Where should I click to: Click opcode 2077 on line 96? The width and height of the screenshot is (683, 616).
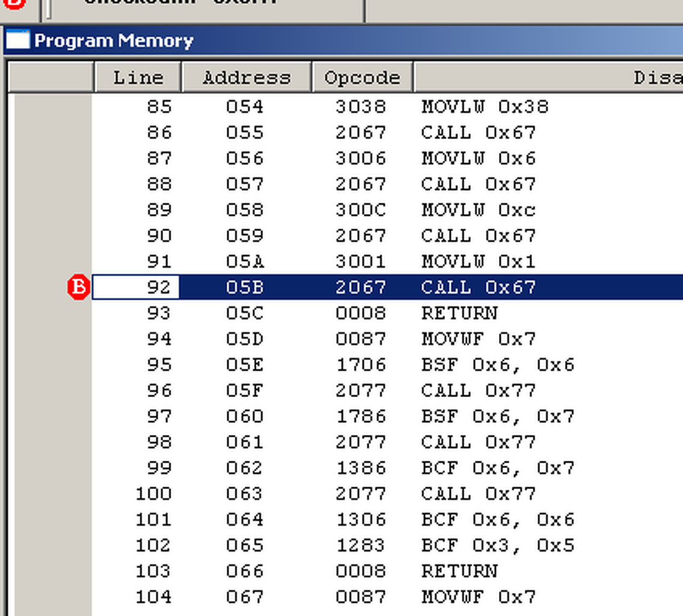point(361,391)
